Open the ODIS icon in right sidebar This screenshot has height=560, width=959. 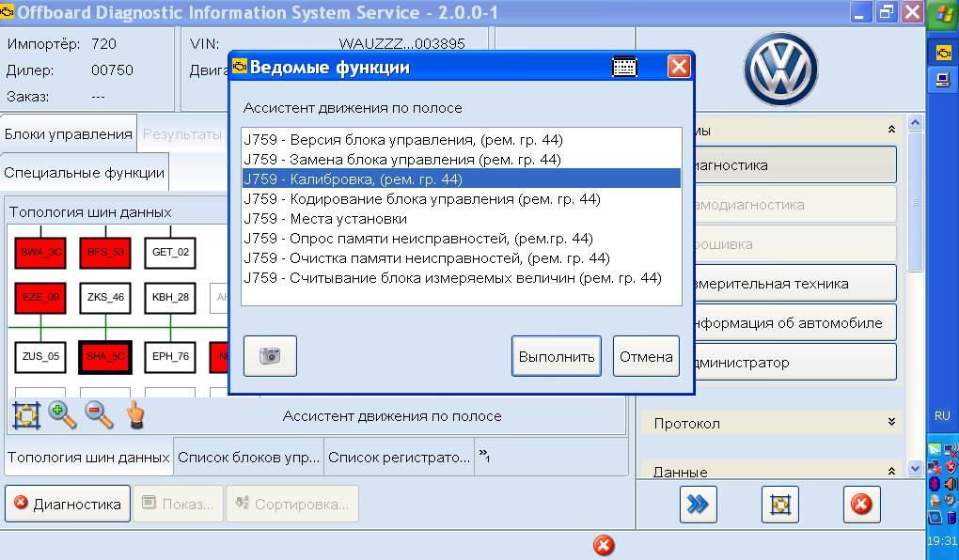click(x=943, y=54)
